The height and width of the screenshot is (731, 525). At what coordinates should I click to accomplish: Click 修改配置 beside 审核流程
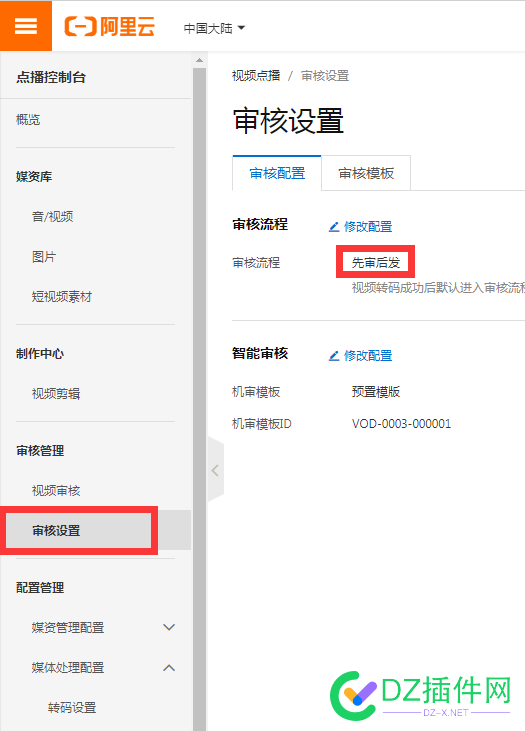pyautogui.click(x=368, y=227)
